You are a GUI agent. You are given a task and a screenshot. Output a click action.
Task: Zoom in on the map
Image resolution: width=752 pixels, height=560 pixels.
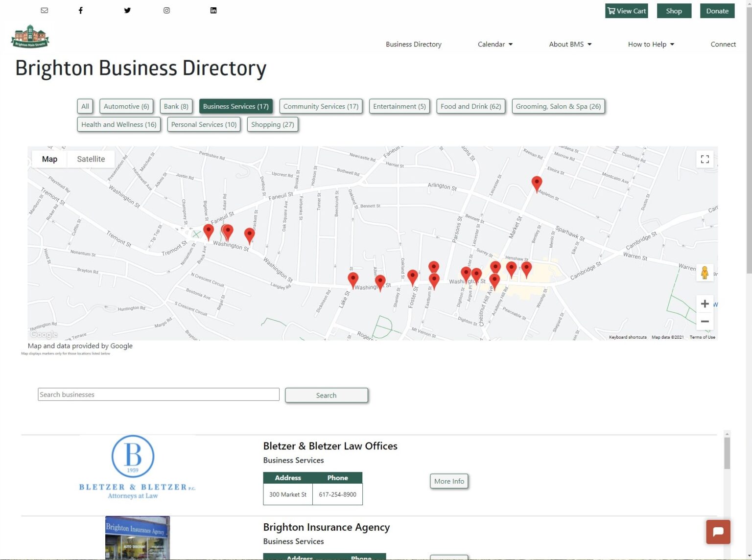click(705, 303)
